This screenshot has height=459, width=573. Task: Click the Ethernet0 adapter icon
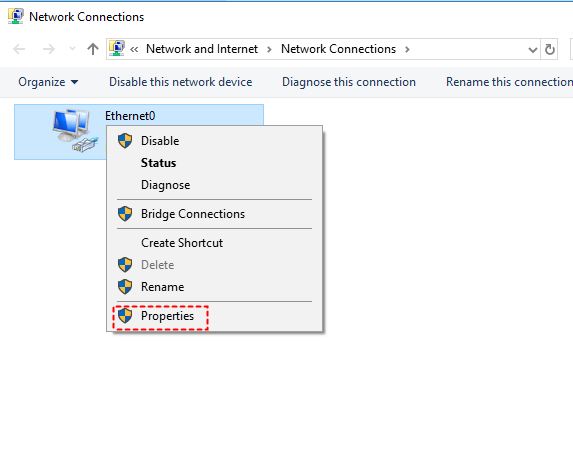pyautogui.click(x=75, y=130)
